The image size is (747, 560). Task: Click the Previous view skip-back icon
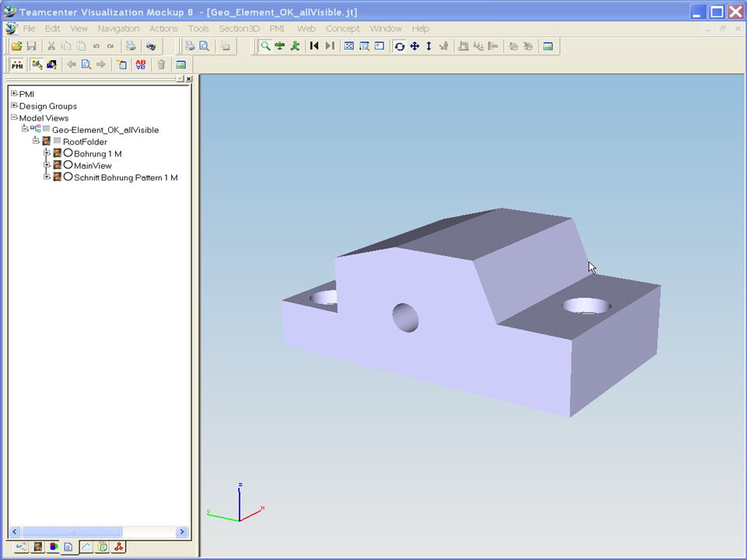click(x=314, y=46)
